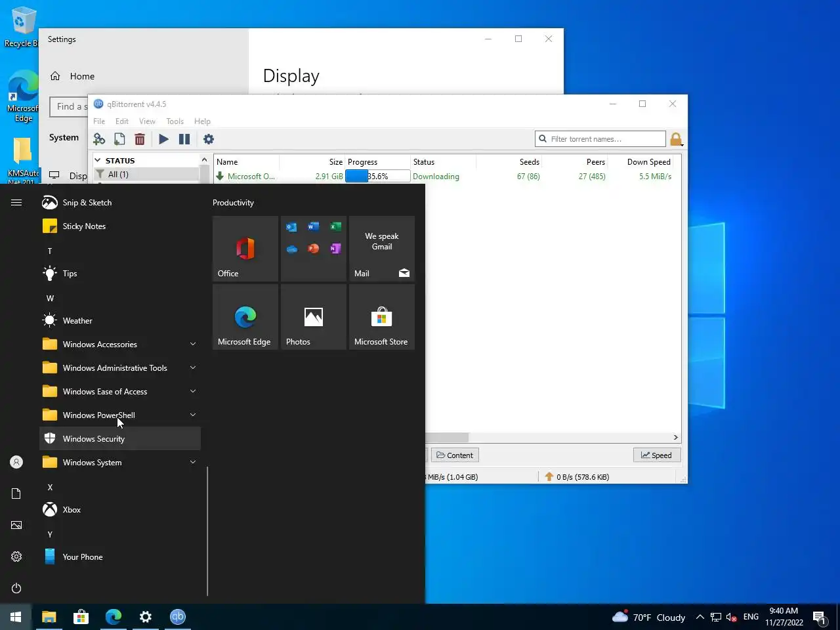
Task: Click the pause torrent button
Action: pyautogui.click(x=184, y=139)
